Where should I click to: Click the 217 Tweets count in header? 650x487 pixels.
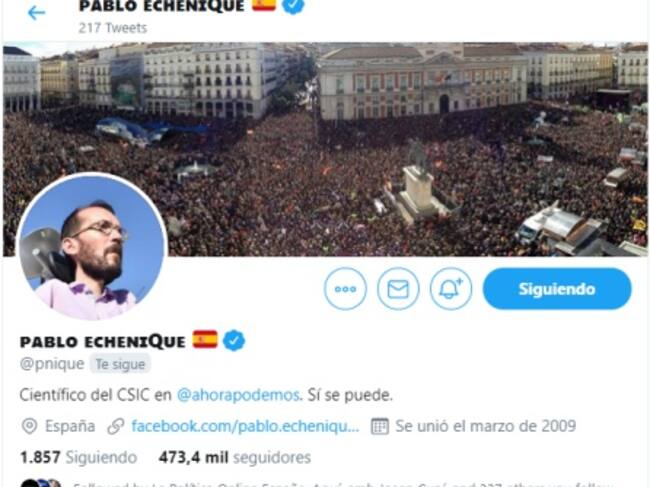pyautogui.click(x=113, y=28)
